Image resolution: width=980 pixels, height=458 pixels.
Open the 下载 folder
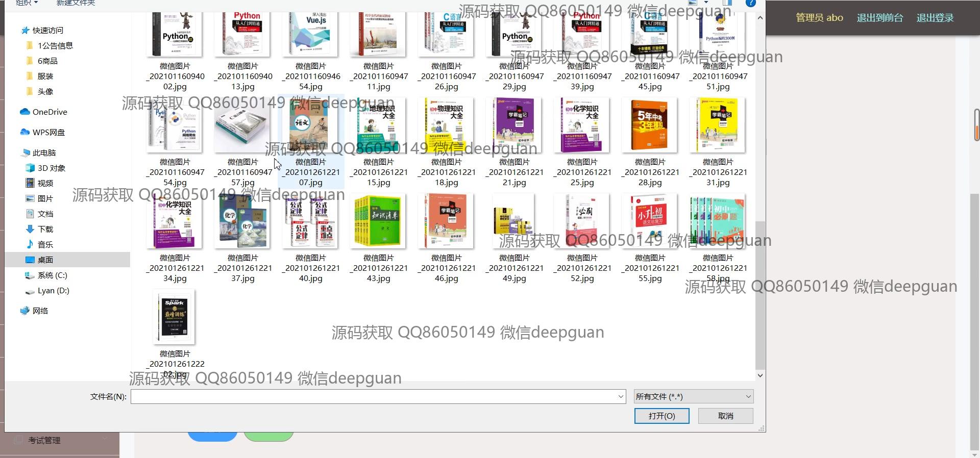pos(40,229)
